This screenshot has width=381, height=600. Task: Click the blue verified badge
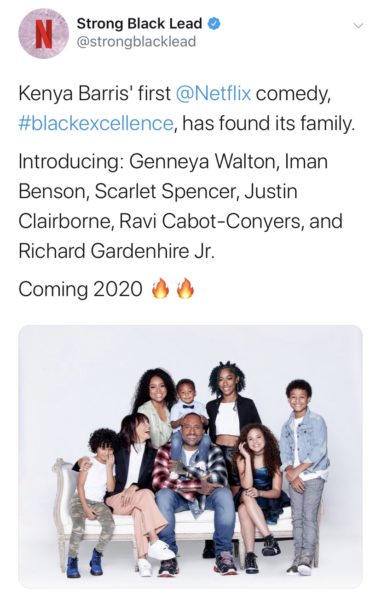pos(213,24)
